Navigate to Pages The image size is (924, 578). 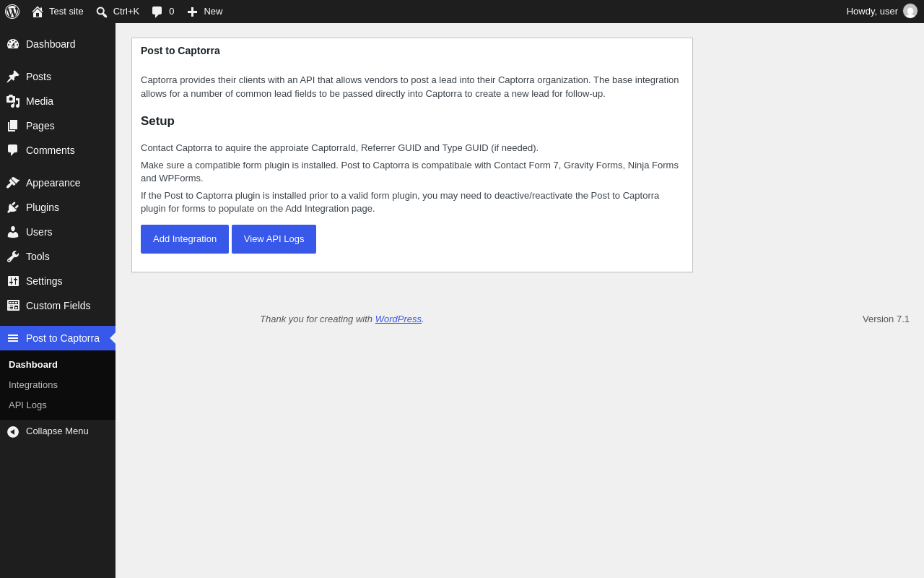click(58, 126)
